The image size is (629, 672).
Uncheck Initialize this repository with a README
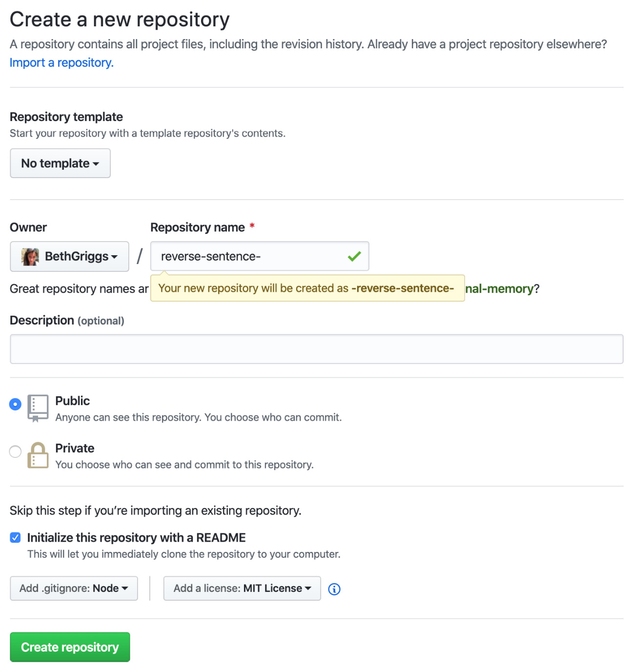pyautogui.click(x=15, y=537)
